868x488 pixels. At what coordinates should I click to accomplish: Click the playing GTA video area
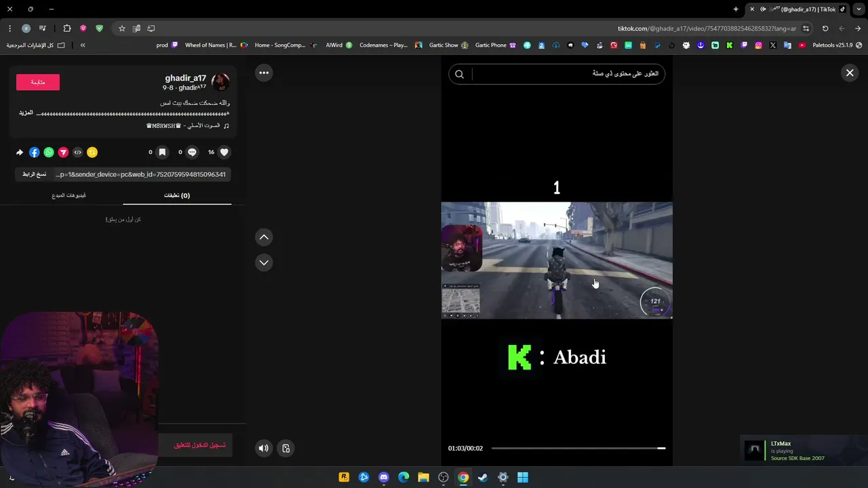(557, 260)
